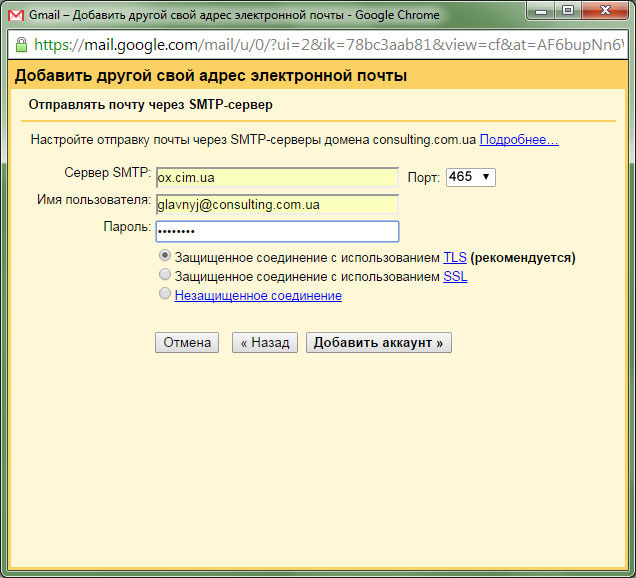Click the Gmail icon in the title bar
Image resolution: width=636 pixels, height=578 pixels.
18,15
